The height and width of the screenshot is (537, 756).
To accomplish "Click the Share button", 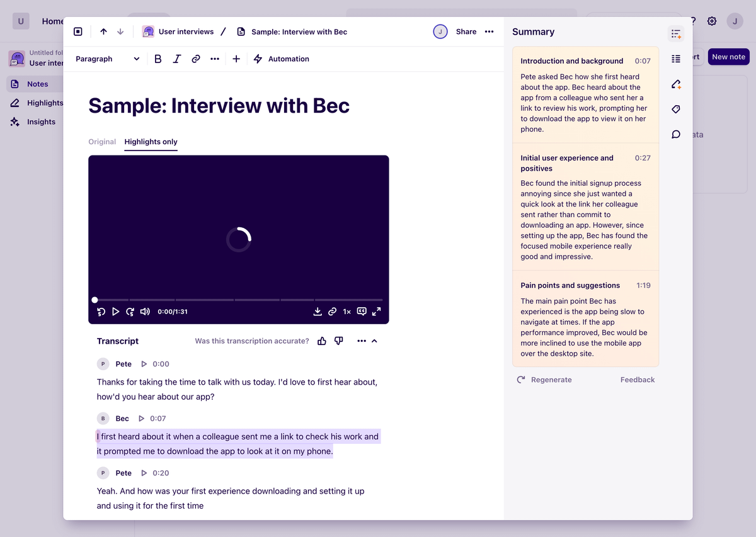I will point(466,32).
